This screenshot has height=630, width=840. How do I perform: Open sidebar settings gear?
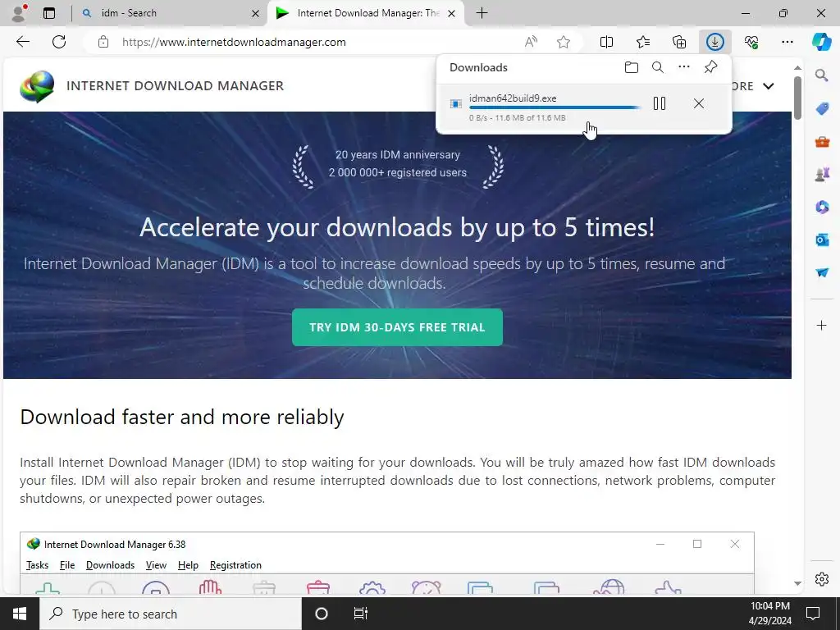click(822, 579)
